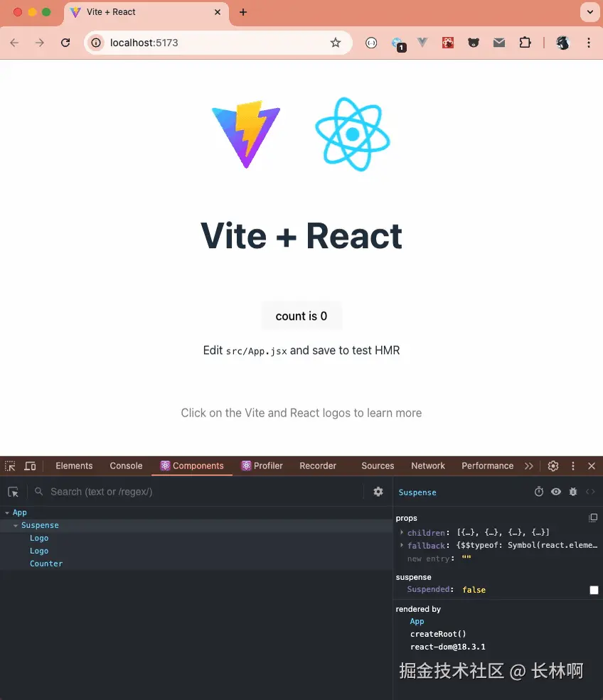Image resolution: width=603 pixels, height=700 pixels.
Task: Open the bear face extension icon
Action: 474,43
